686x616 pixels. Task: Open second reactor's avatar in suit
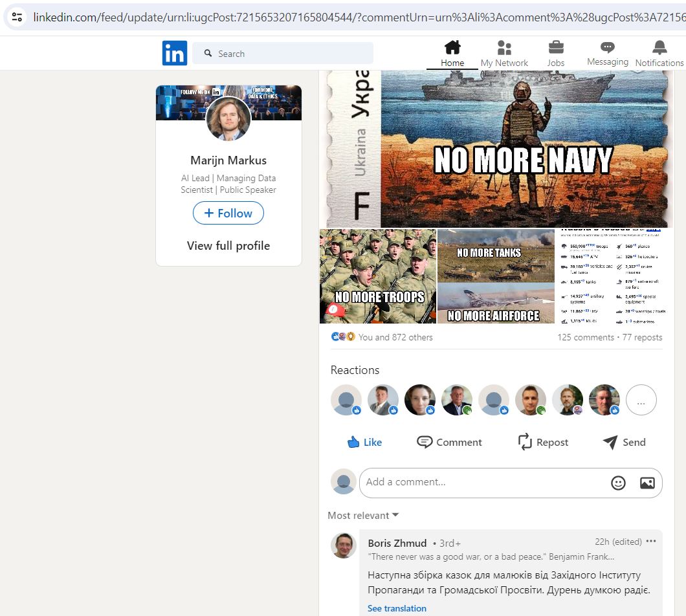click(383, 400)
